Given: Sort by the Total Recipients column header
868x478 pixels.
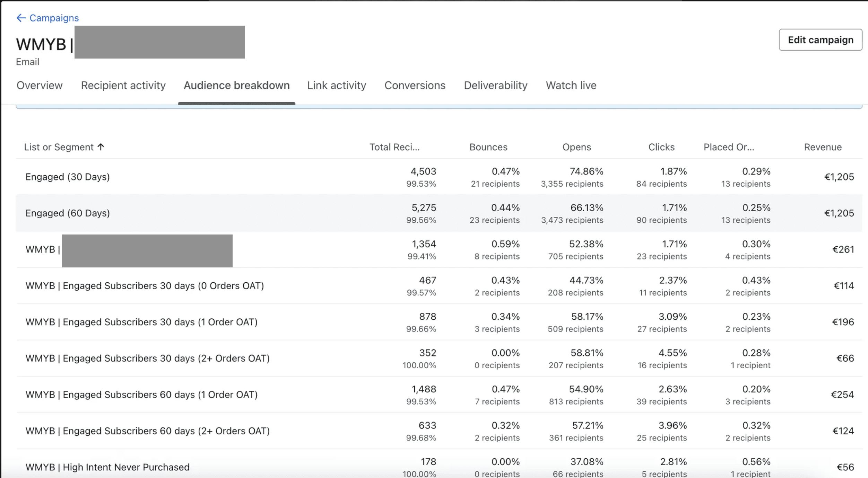Looking at the screenshot, I should [x=394, y=147].
